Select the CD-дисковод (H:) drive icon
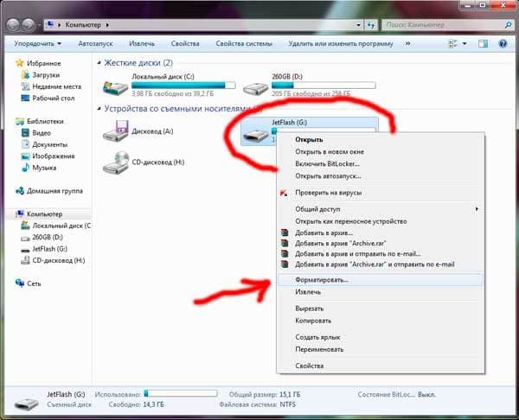The image size is (519, 420). 115,162
